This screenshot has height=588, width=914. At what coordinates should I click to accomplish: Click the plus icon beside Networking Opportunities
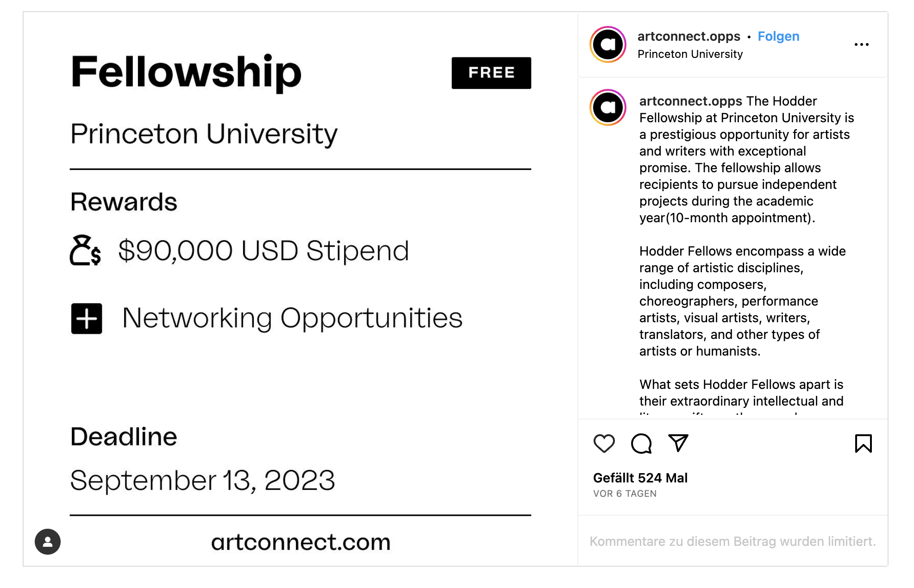point(87,319)
